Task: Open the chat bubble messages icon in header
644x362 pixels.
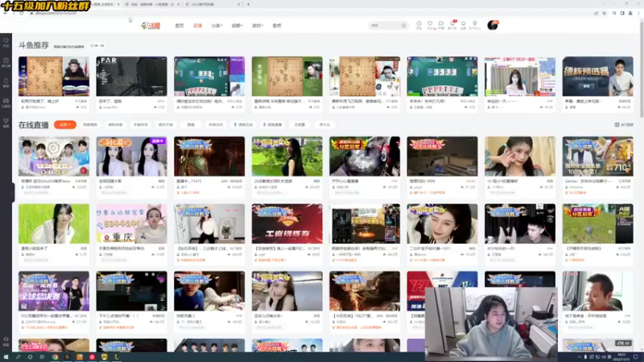Action: (441, 25)
